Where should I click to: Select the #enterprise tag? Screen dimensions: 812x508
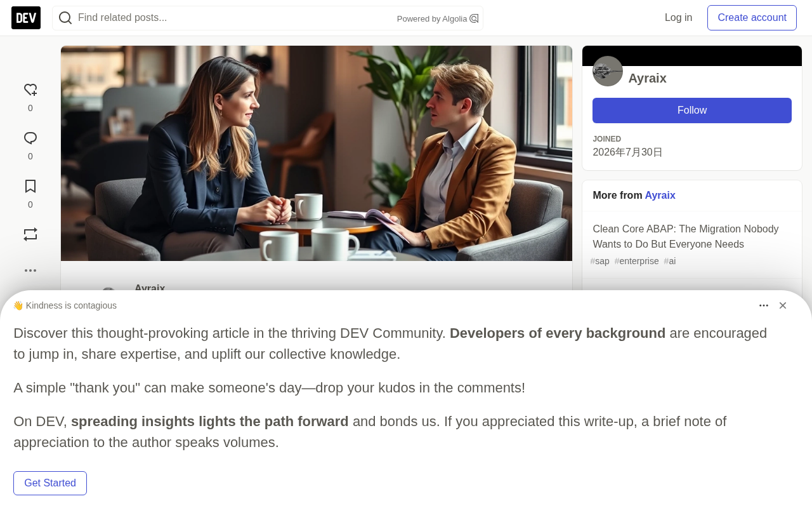pyautogui.click(x=637, y=261)
